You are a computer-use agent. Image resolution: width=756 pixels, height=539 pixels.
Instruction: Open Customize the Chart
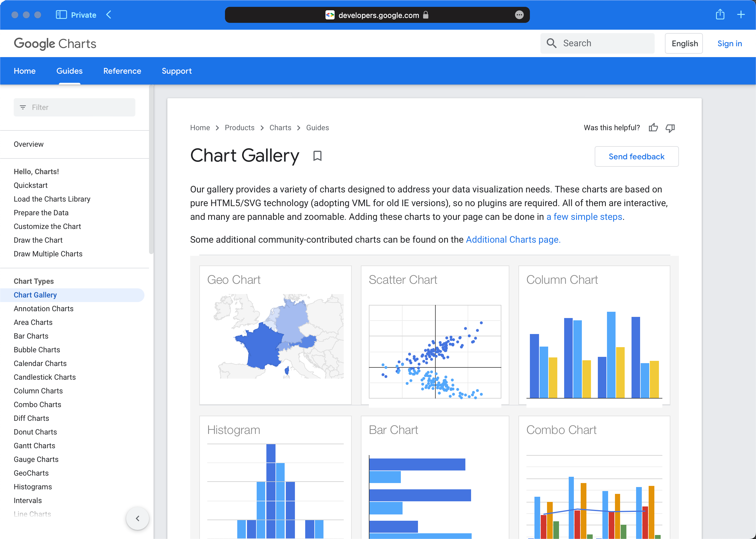tap(47, 226)
